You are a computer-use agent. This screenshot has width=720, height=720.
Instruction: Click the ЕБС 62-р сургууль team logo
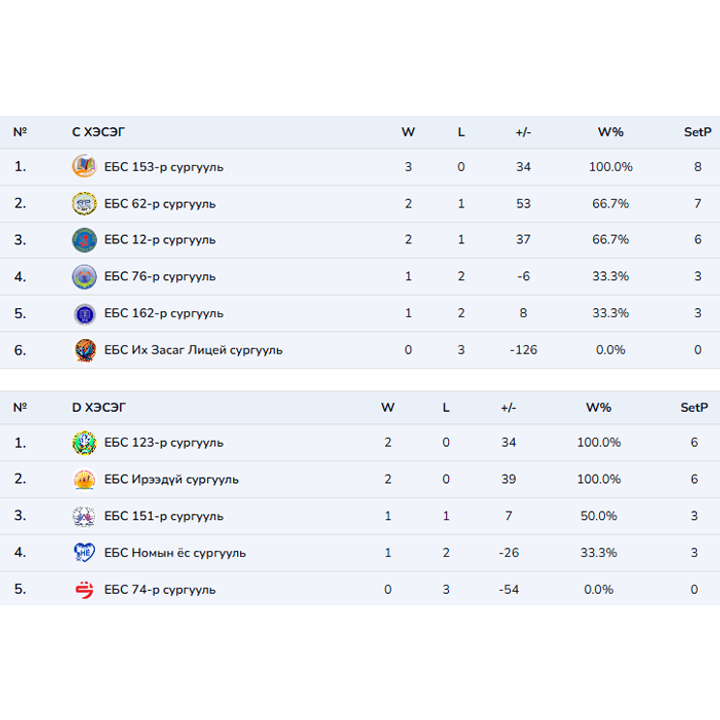84,204
